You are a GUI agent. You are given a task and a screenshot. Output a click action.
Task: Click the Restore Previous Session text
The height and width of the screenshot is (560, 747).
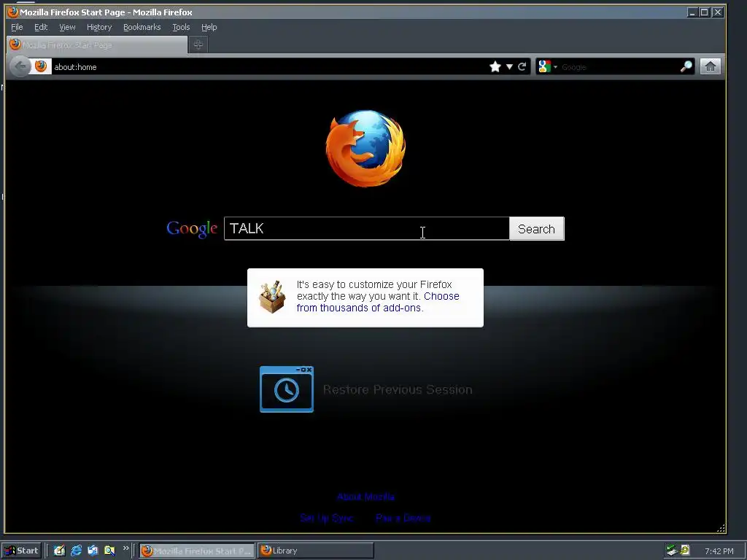click(398, 389)
